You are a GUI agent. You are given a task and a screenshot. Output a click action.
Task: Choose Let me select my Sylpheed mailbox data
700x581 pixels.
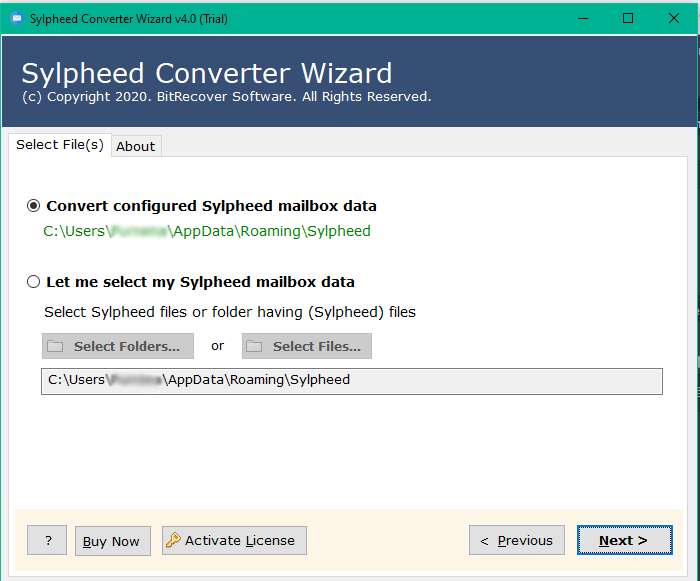pyautogui.click(x=34, y=282)
